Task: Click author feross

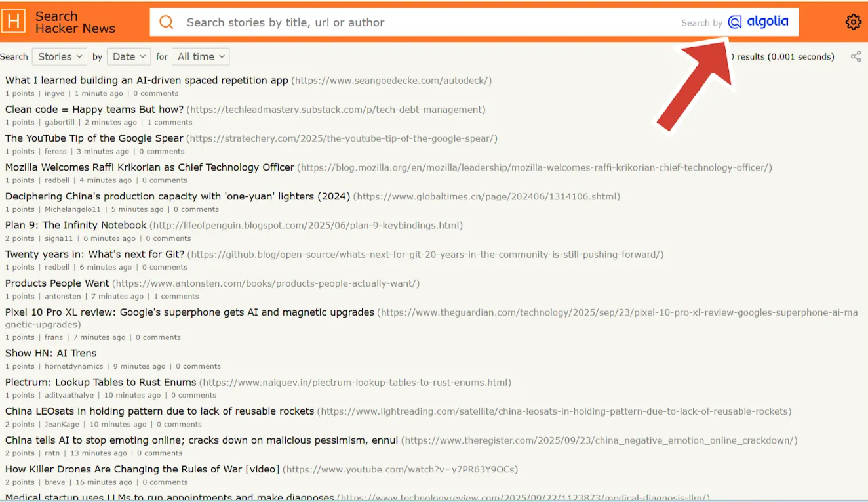Action: point(56,151)
